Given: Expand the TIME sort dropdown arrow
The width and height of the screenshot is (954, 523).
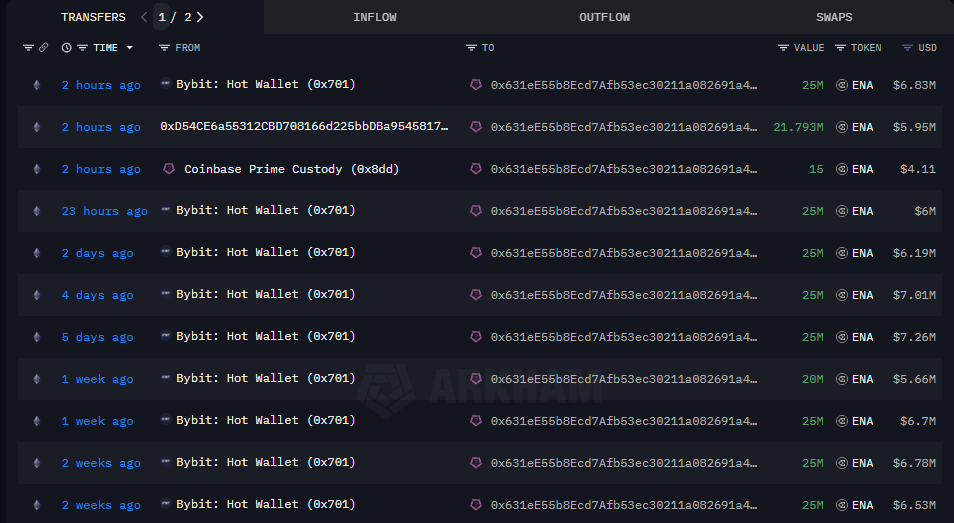Looking at the screenshot, I should click(x=129, y=48).
